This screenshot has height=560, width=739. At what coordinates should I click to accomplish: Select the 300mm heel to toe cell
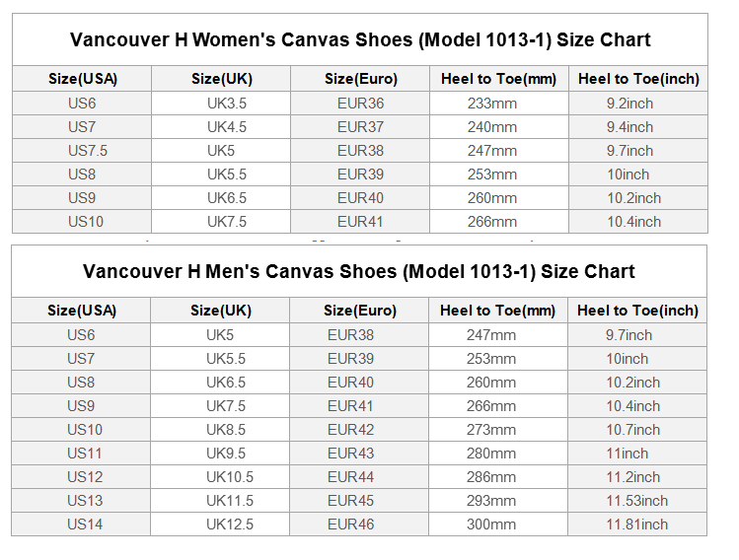tap(491, 525)
